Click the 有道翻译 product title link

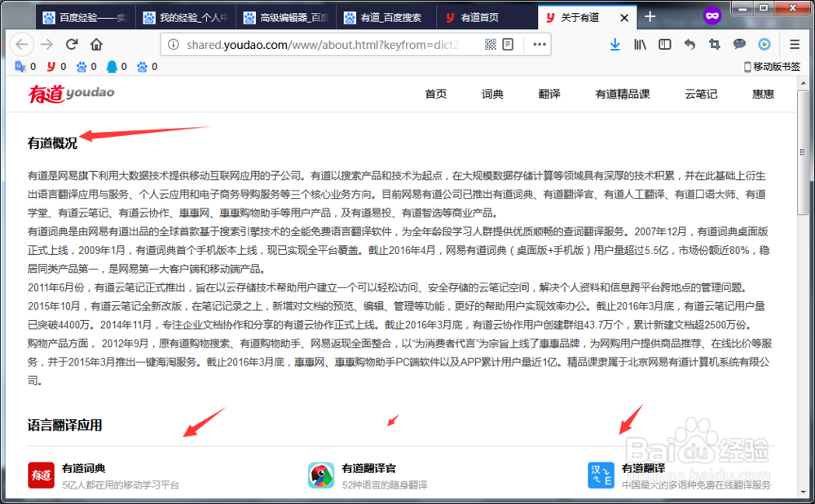(x=644, y=468)
